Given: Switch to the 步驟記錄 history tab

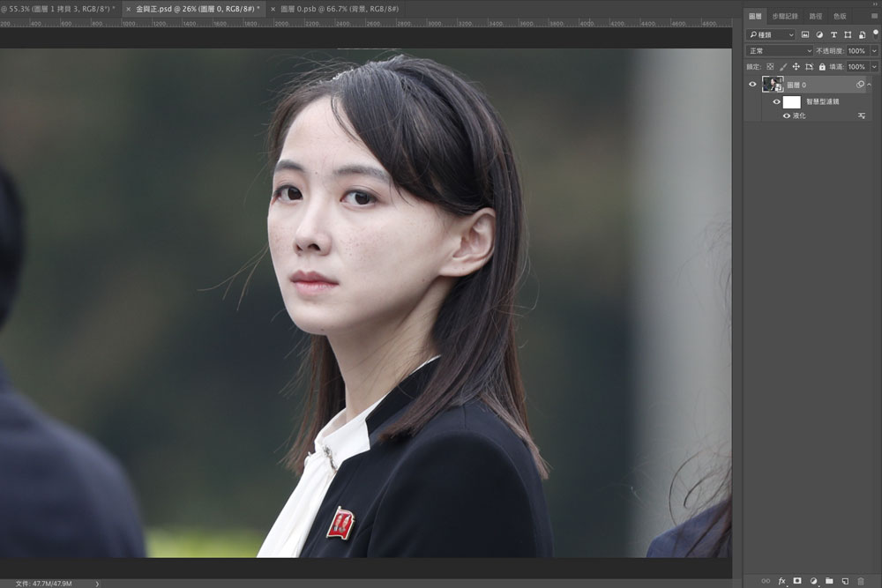Looking at the screenshot, I should click(x=784, y=16).
